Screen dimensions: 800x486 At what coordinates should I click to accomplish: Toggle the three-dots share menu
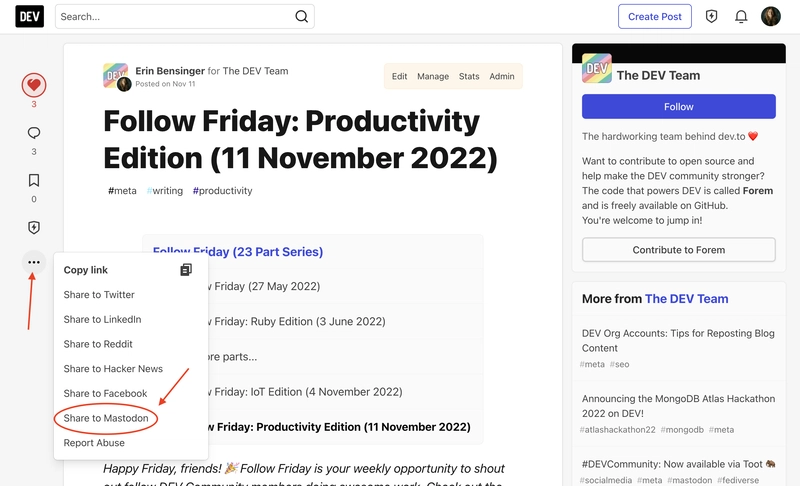(34, 262)
